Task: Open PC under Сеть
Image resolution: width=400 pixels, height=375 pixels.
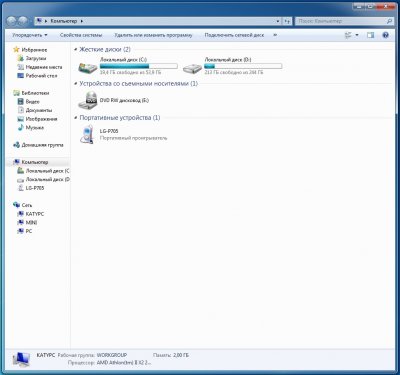Action: [x=29, y=231]
